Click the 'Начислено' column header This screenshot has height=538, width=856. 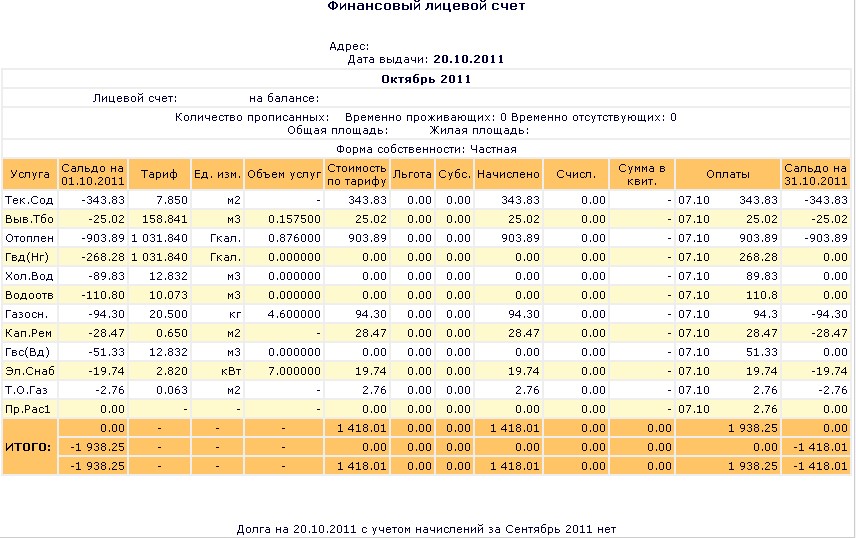[x=508, y=174]
